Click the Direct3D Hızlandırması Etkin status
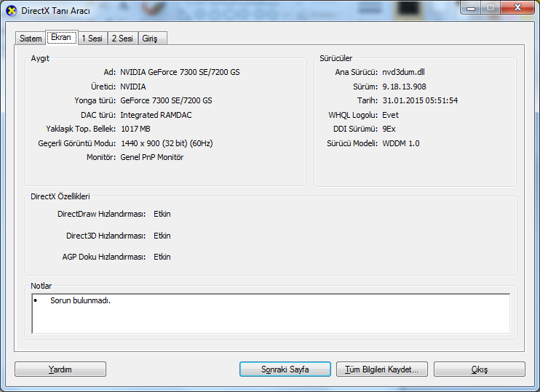 [x=162, y=236]
